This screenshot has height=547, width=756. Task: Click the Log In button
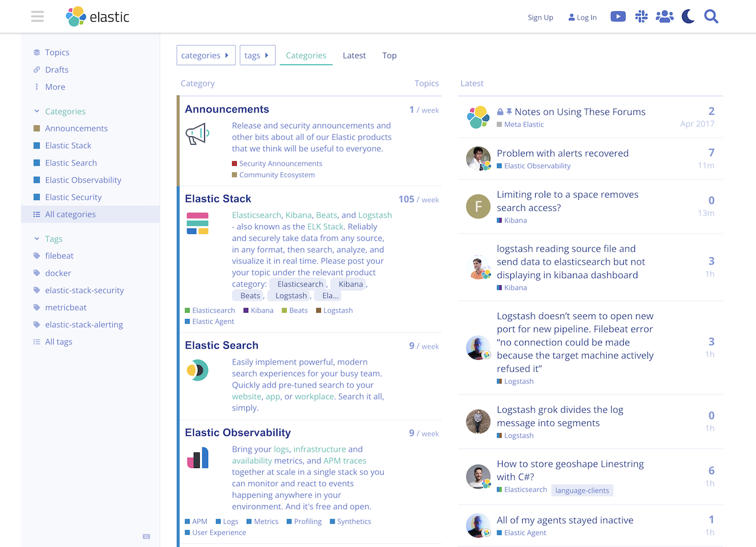(582, 18)
